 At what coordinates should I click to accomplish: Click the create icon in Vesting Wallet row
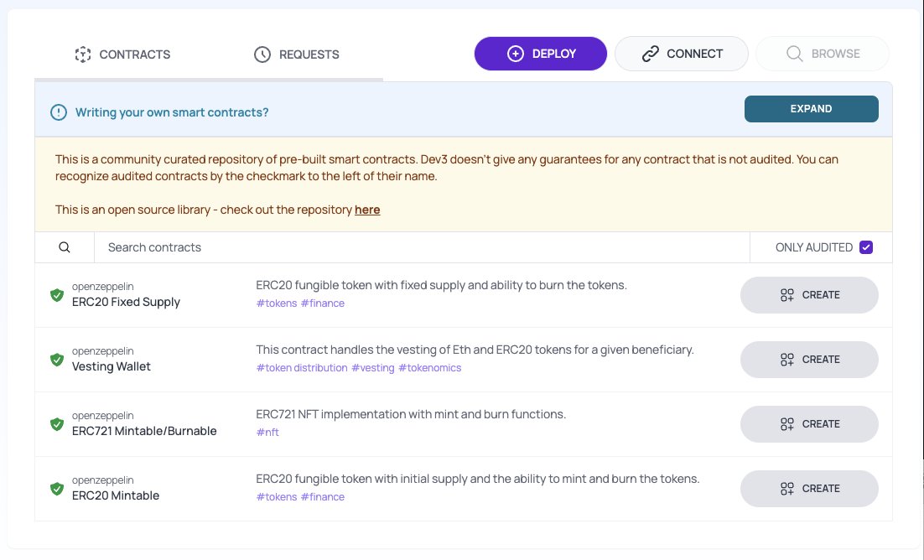pos(787,360)
